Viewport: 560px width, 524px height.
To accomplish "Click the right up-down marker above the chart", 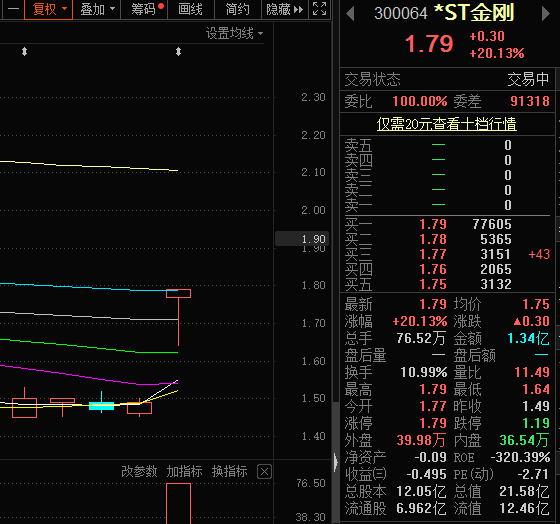I will click(x=178, y=52).
